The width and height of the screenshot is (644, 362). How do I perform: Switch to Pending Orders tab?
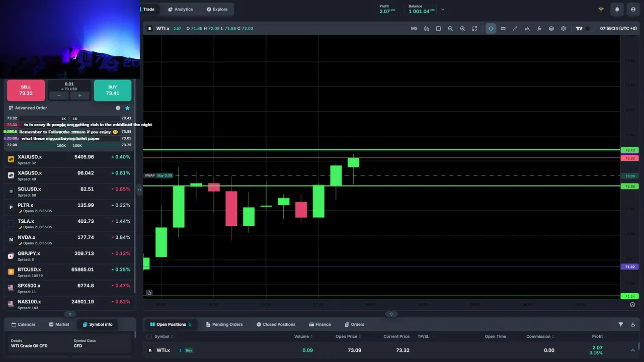click(224, 324)
